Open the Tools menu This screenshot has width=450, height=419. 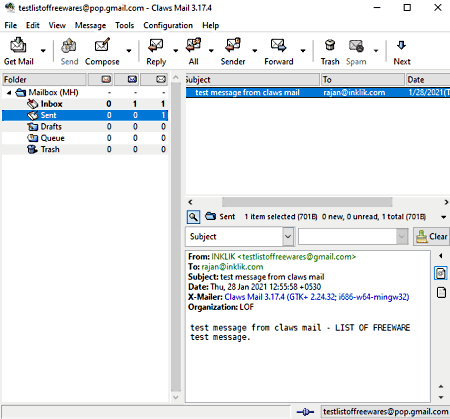(x=124, y=25)
